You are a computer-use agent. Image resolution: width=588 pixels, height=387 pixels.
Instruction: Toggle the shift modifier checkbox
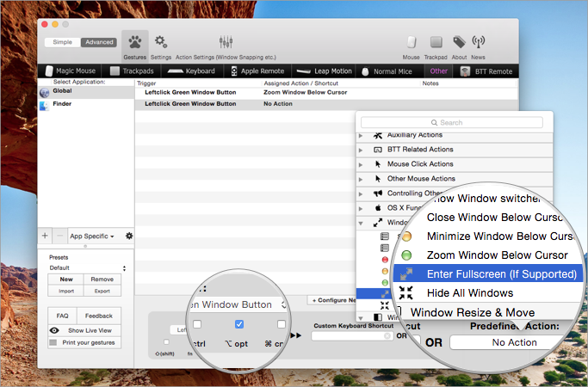(166, 341)
